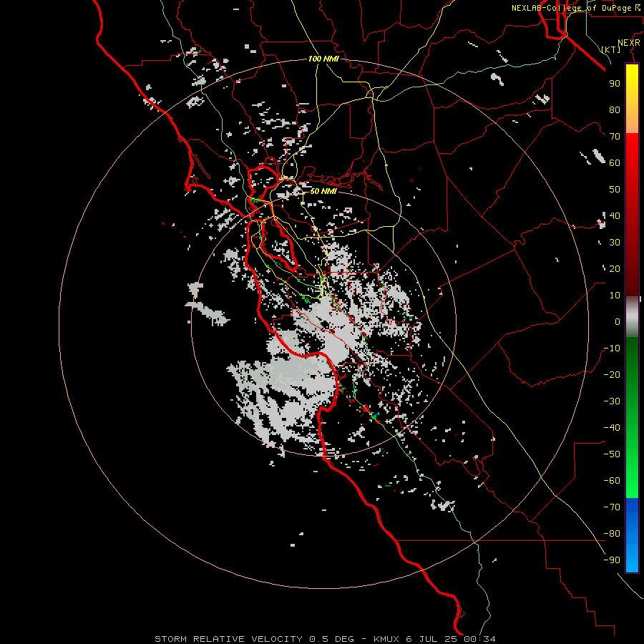Click the gray near-zero color bar segment
Screen dimensions: 644x644
click(632, 316)
